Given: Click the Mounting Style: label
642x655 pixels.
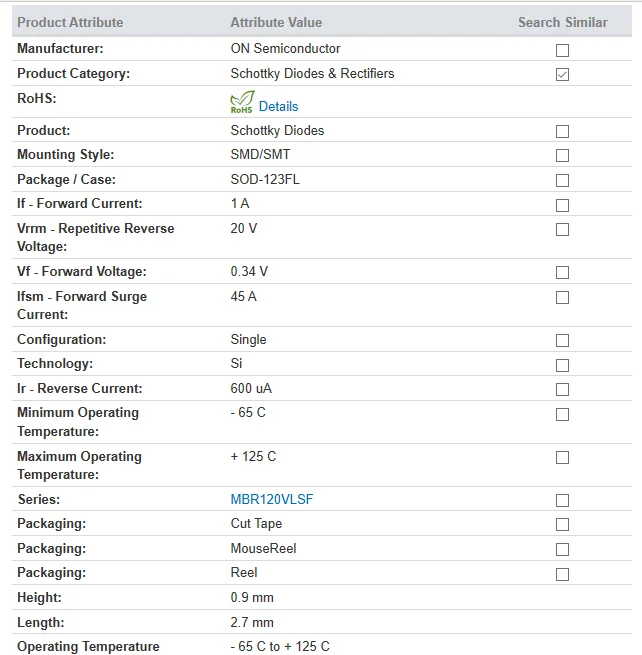Looking at the screenshot, I should (66, 155).
